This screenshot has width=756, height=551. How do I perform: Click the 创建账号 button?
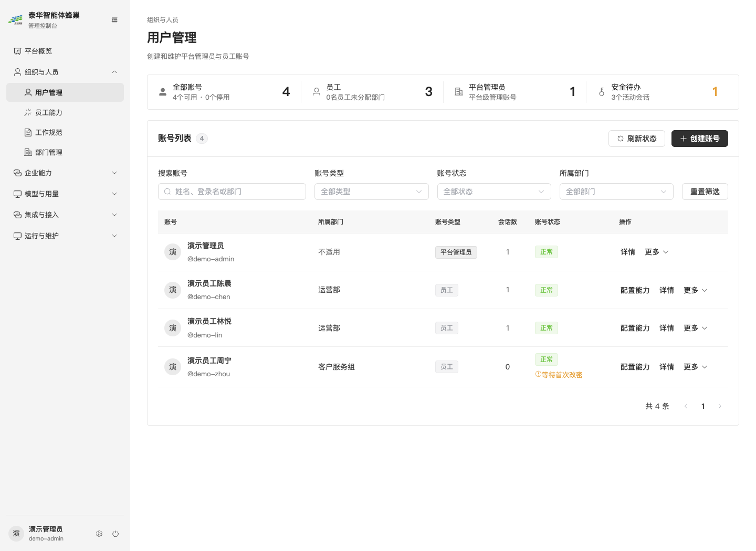[700, 139]
